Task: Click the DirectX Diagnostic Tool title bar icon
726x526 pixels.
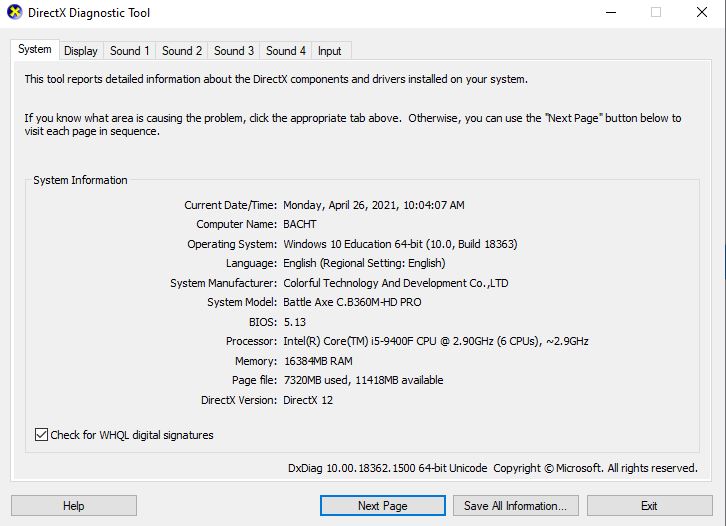Action: point(14,12)
